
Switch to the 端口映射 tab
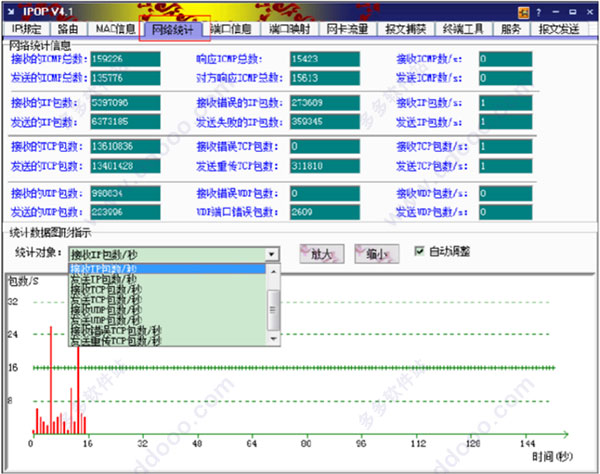coord(289,29)
